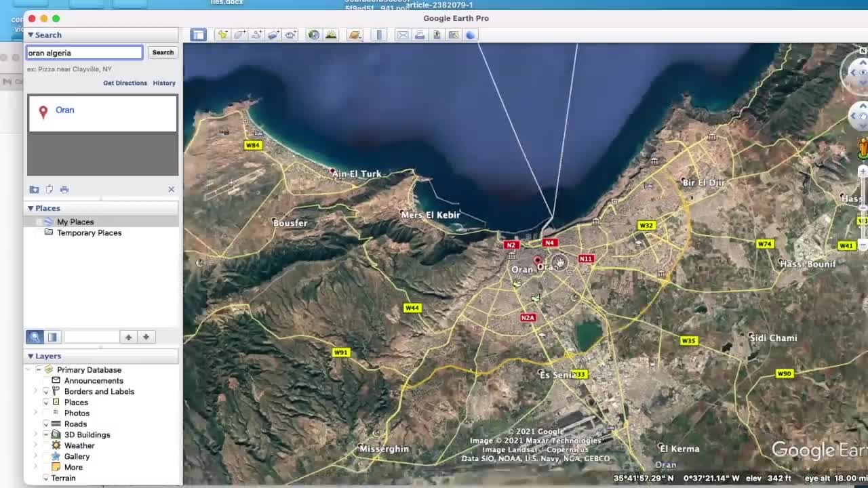Click the search text field
Screen dimensions: 868x488
point(84,52)
